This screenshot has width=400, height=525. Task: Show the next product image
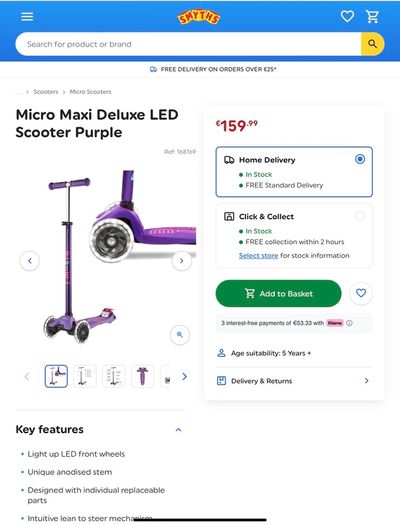tap(182, 260)
